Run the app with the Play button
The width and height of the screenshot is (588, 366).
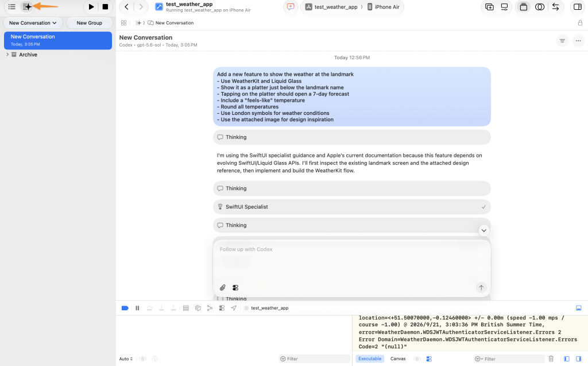click(91, 7)
